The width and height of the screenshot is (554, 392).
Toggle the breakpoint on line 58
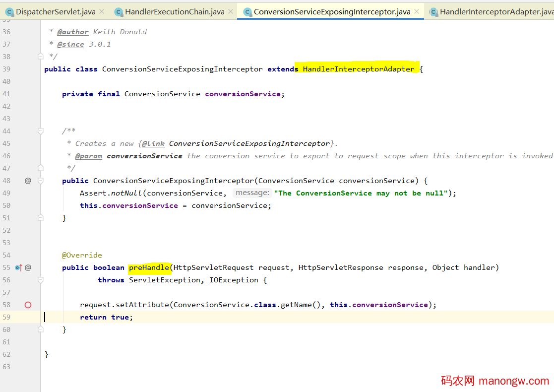click(28, 305)
